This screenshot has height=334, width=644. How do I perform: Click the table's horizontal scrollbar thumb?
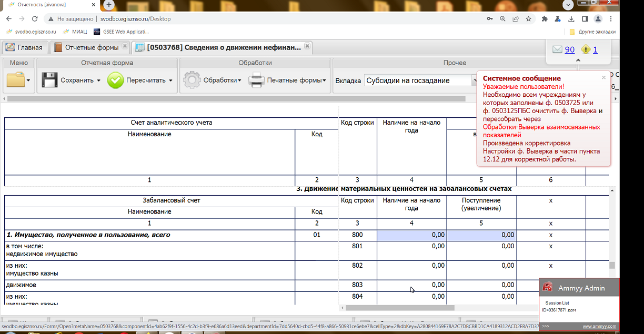[x=400, y=308]
